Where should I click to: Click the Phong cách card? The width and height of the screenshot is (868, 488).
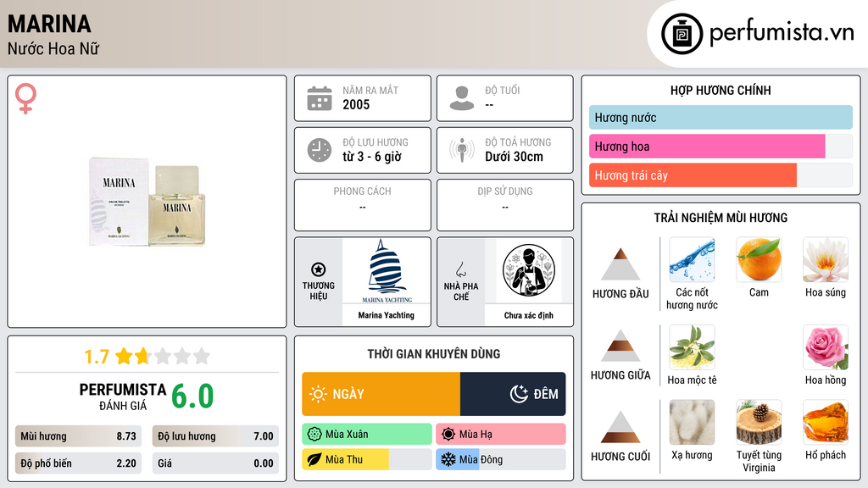363,205
